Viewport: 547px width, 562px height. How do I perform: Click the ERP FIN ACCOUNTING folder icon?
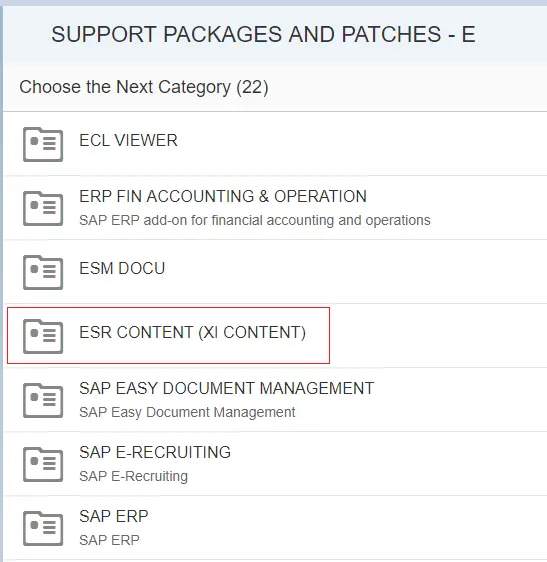tap(43, 208)
